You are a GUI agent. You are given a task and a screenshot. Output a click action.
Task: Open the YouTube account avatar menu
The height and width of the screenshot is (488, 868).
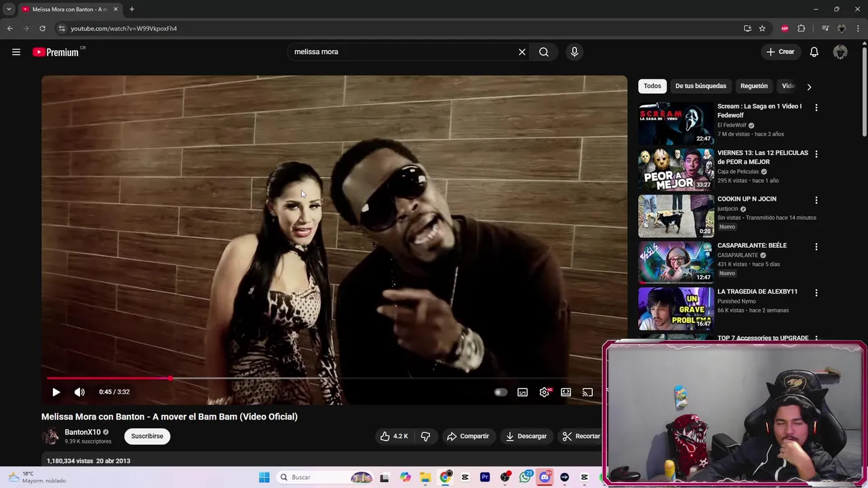(840, 52)
